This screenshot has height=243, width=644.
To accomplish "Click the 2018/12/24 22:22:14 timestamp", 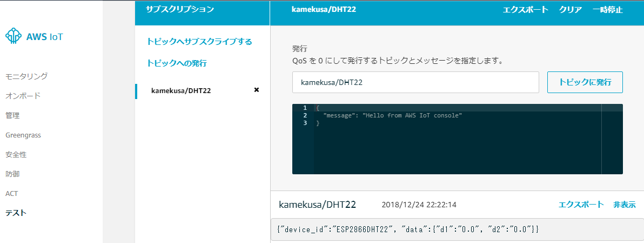I will tap(419, 205).
